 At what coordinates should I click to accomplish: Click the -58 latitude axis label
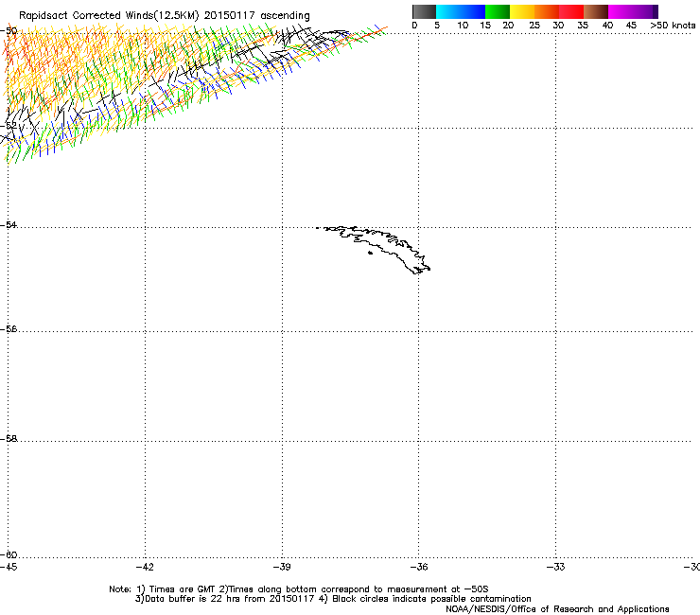tap(9, 439)
